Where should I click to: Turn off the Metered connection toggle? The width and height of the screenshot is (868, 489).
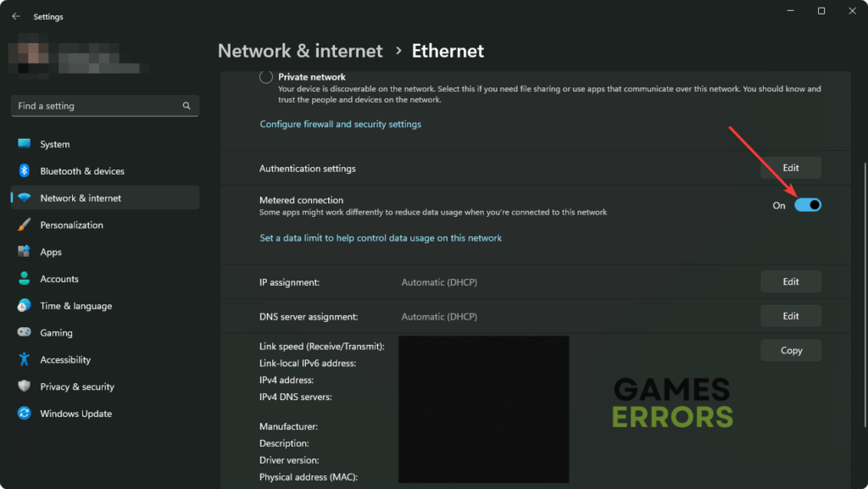tap(809, 204)
